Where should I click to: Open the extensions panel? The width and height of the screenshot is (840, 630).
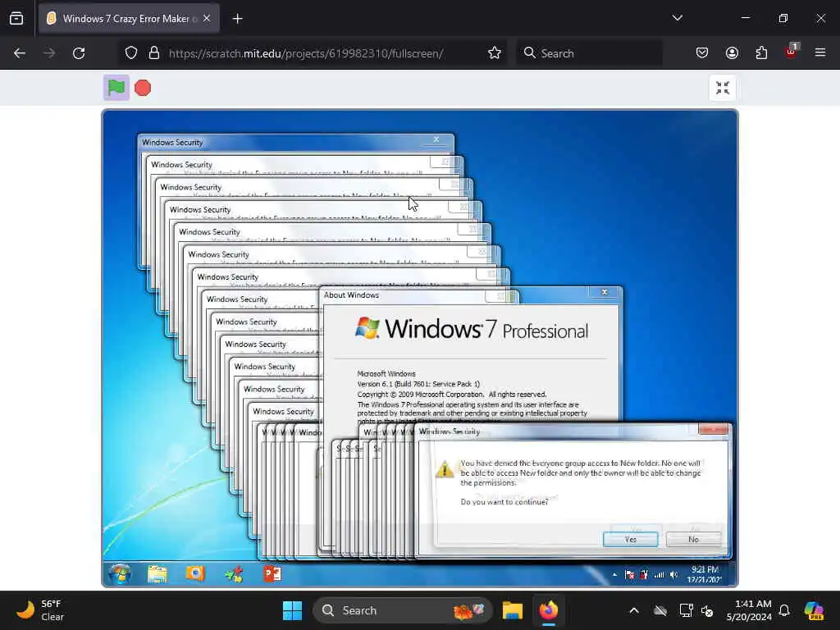(761, 53)
